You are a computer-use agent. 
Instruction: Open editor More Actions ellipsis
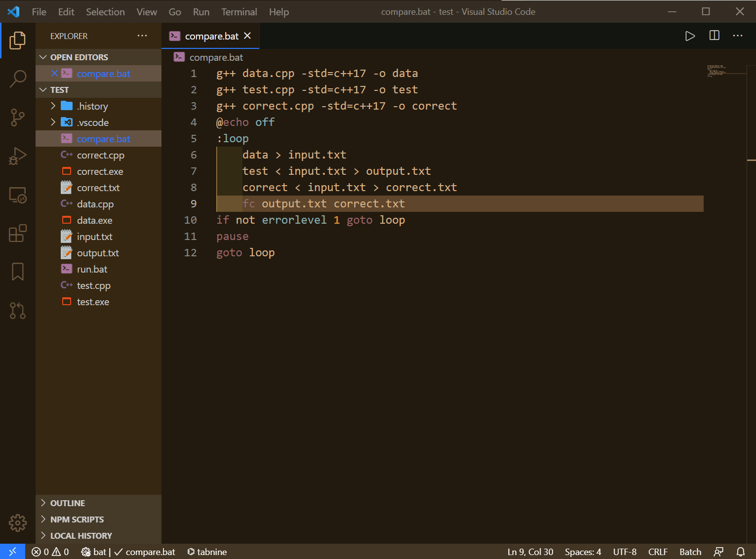click(738, 36)
